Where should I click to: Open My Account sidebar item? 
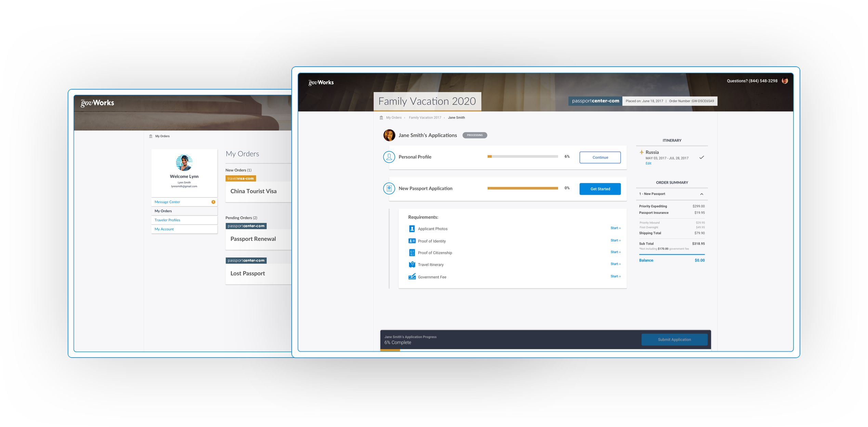pyautogui.click(x=164, y=229)
